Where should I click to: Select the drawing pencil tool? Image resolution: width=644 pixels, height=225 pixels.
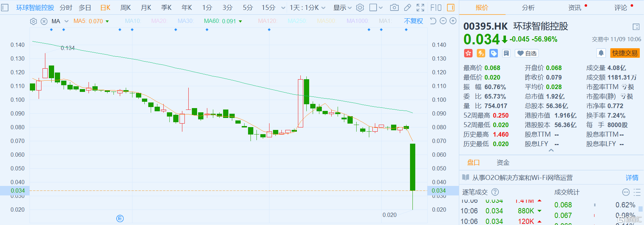[408, 7]
